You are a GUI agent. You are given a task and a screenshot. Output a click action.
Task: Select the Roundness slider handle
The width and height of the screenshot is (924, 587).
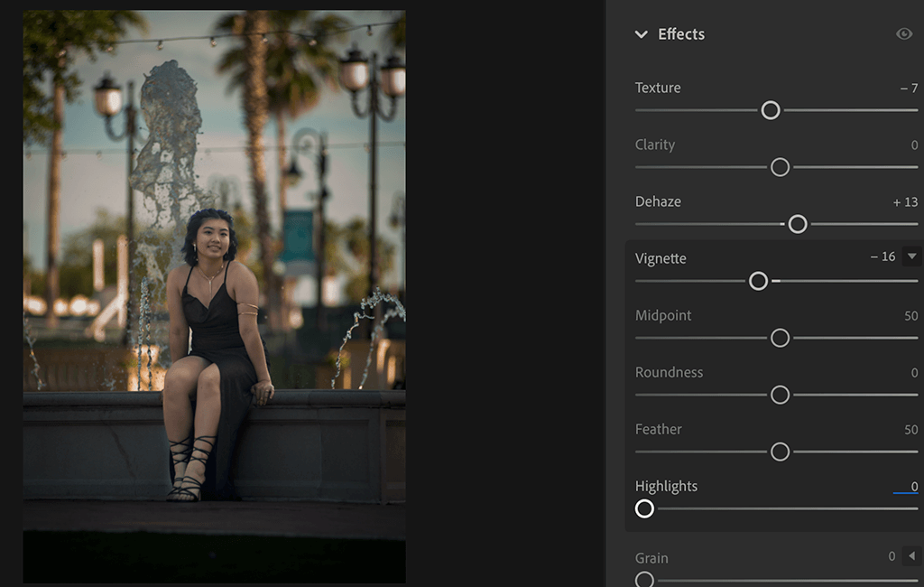pyautogui.click(x=779, y=395)
